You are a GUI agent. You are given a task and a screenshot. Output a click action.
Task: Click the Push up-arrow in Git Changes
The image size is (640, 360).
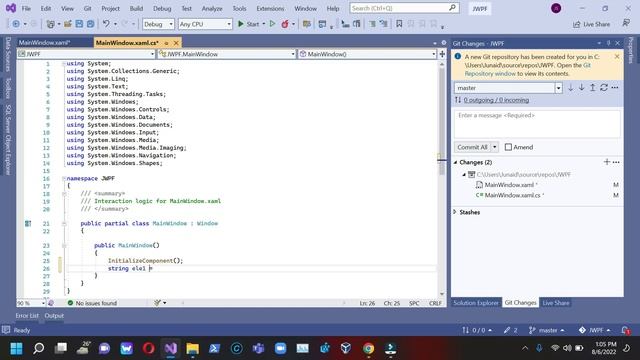click(593, 88)
